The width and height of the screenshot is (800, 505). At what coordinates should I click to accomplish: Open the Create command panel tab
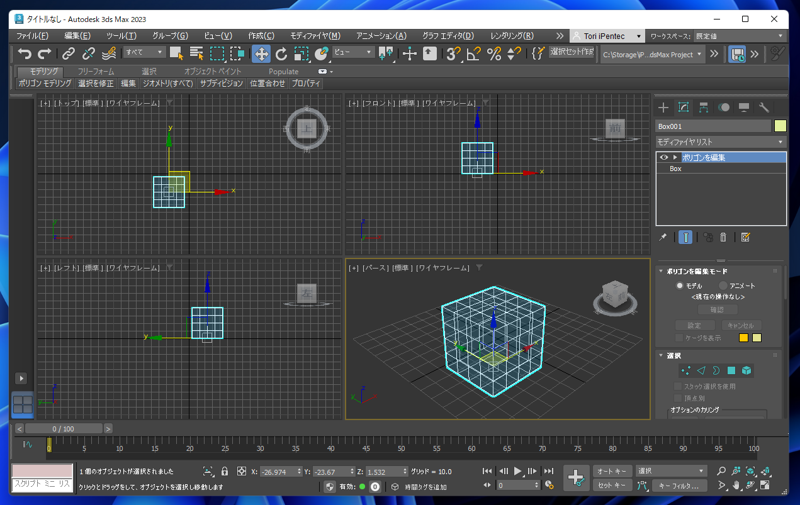coord(663,107)
